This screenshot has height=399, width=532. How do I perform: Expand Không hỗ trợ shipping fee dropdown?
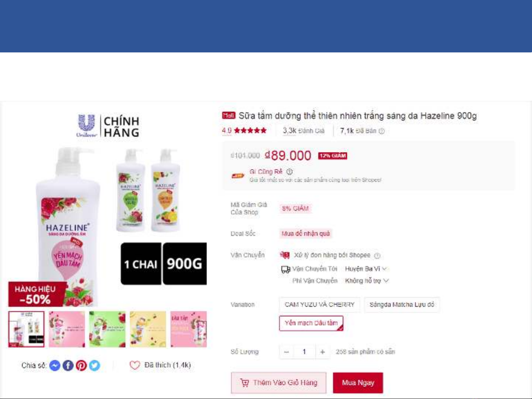pyautogui.click(x=367, y=281)
